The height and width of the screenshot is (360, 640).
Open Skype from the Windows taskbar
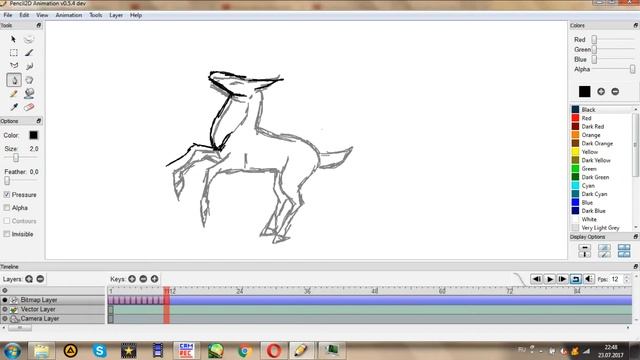[x=99, y=351]
